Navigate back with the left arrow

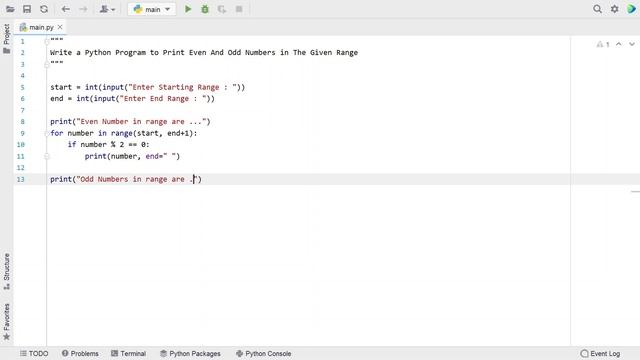[x=65, y=9]
